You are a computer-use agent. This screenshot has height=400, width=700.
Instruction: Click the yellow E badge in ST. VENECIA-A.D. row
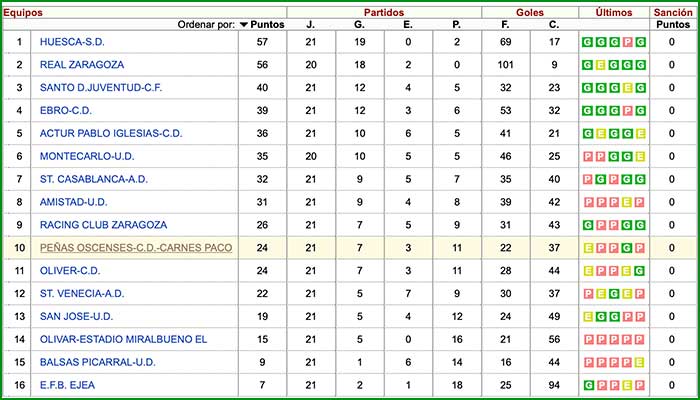tap(601, 294)
